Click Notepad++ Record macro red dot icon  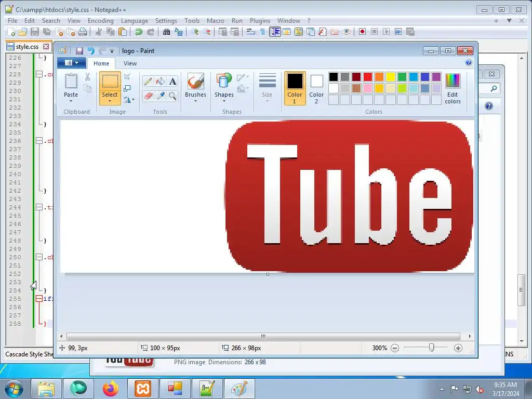[362, 32]
